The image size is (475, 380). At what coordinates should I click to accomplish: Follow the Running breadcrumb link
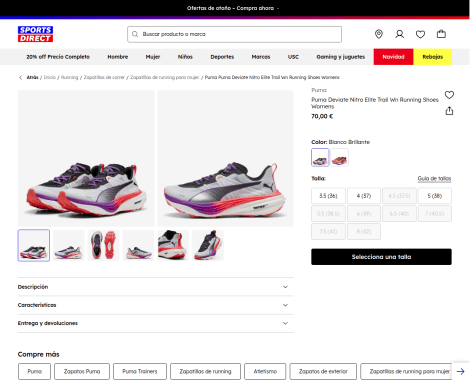click(x=69, y=77)
